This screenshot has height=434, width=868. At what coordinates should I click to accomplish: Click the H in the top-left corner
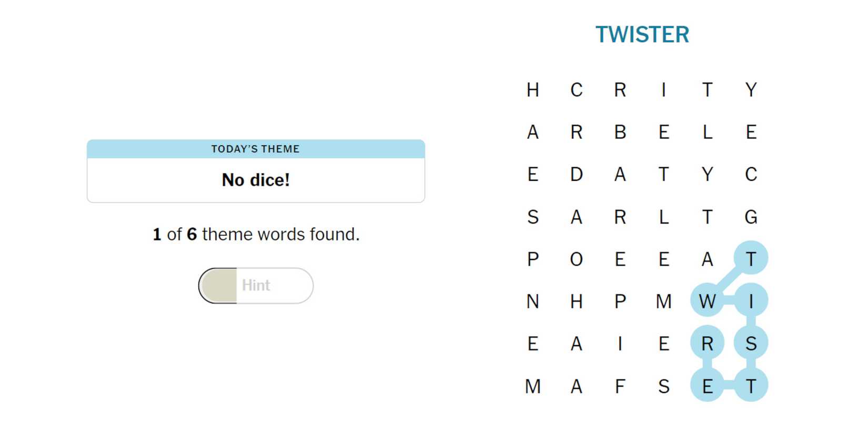point(533,90)
